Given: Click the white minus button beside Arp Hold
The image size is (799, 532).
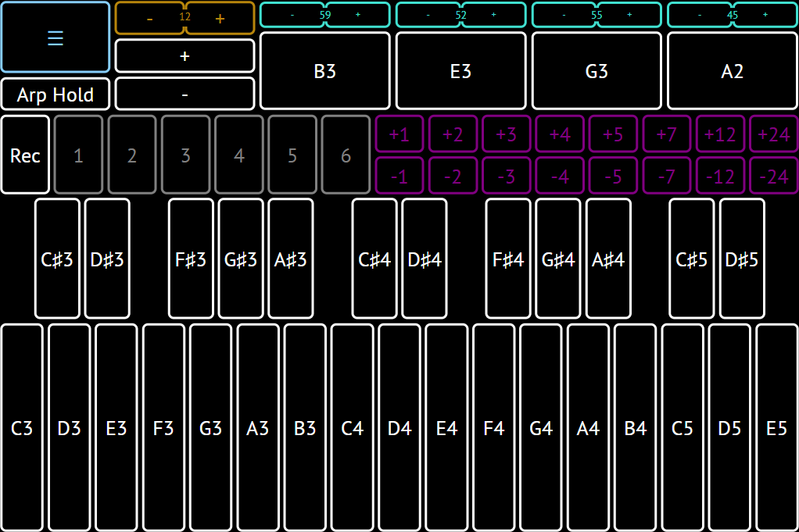Looking at the screenshot, I should point(185,94).
